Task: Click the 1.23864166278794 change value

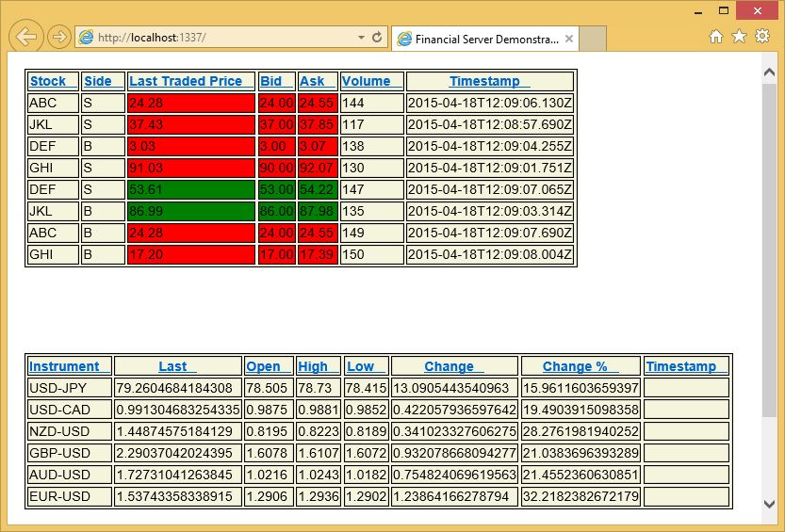Action: (454, 496)
